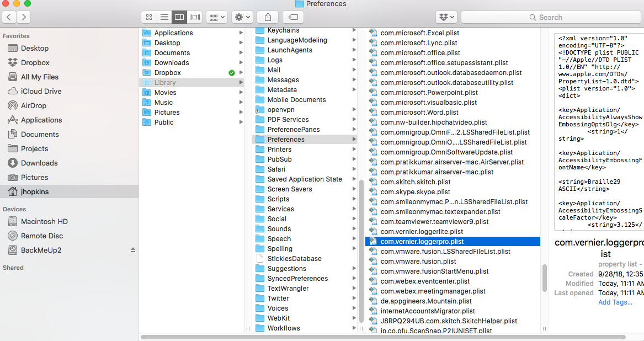Screen dimensions: 644x341
Task: Select com.webex.eventcenter.plist
Action: [x=453, y=281]
